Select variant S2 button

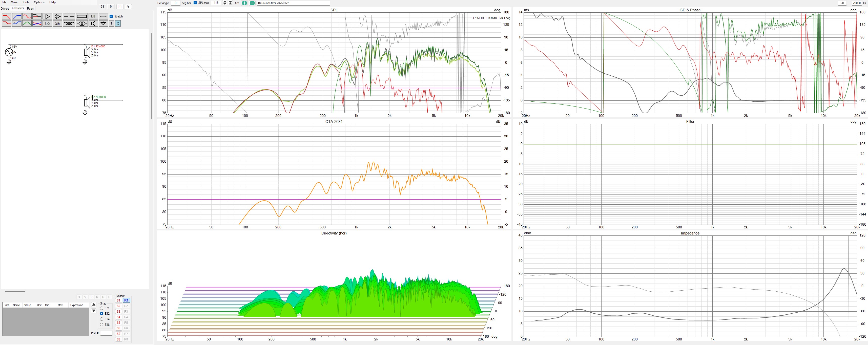[119, 306]
